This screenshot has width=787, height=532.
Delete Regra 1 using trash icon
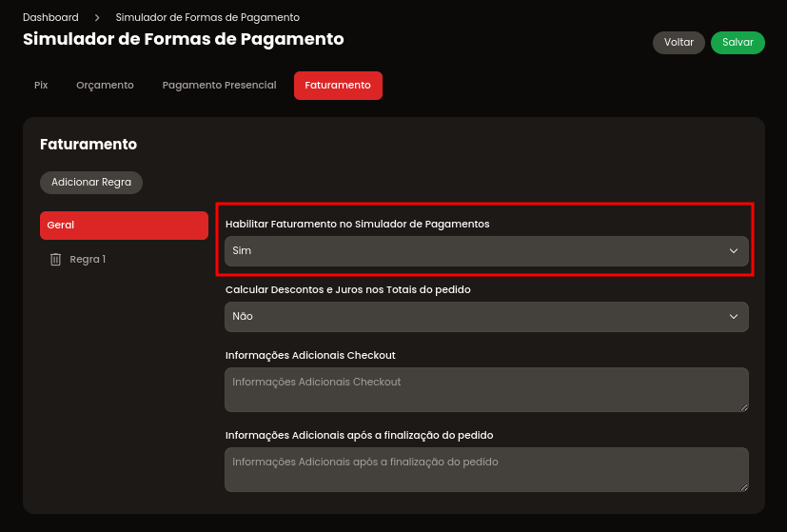pyautogui.click(x=55, y=260)
